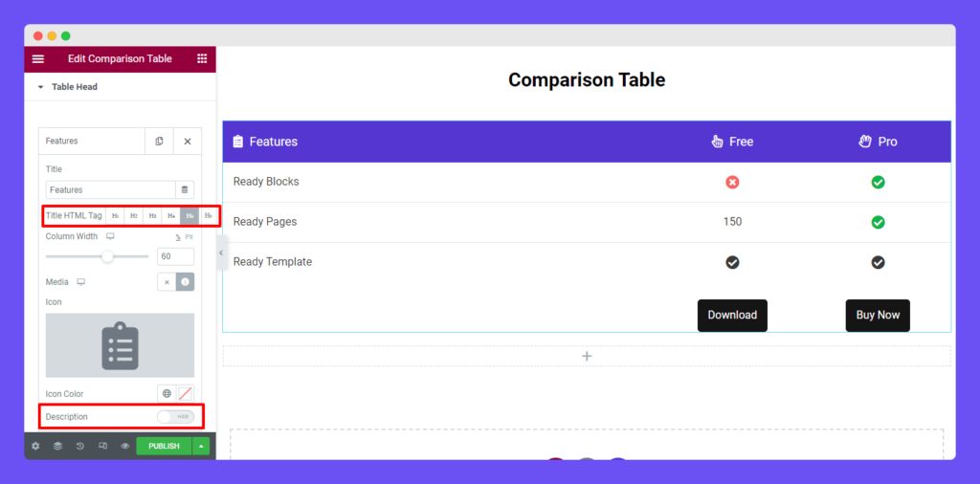The height and width of the screenshot is (484, 980).
Task: Add new section with plus icon
Action: tap(587, 356)
